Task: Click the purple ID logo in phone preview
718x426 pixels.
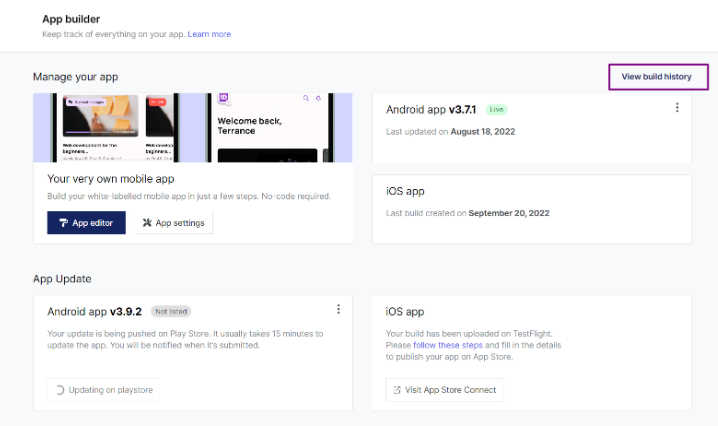Action: click(223, 100)
